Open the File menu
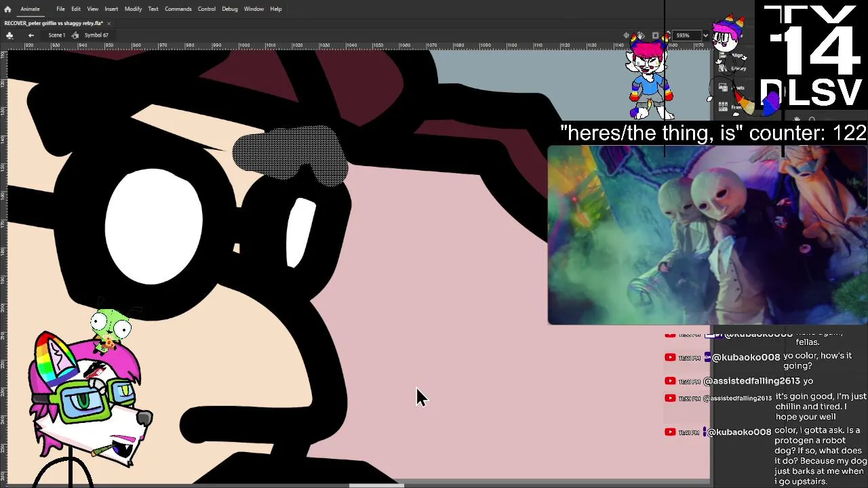Image resolution: width=868 pixels, height=488 pixels. point(60,9)
